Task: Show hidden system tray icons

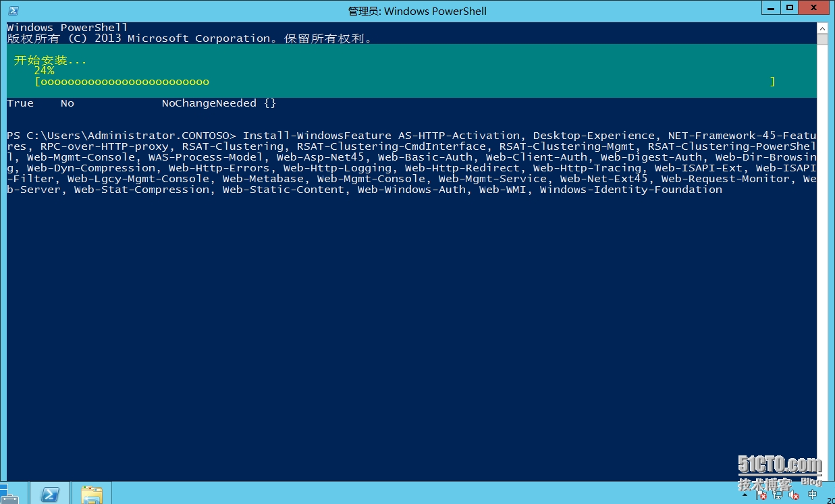Action: coord(746,495)
